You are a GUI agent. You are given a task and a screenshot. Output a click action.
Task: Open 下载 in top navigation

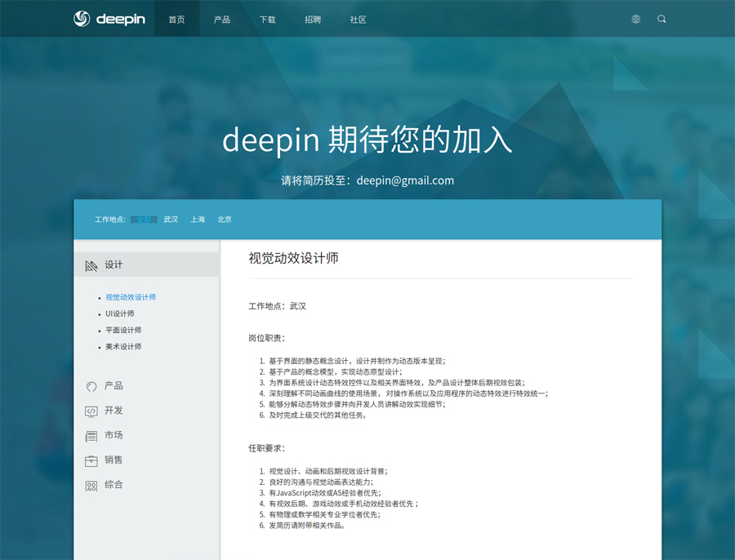[x=268, y=20]
